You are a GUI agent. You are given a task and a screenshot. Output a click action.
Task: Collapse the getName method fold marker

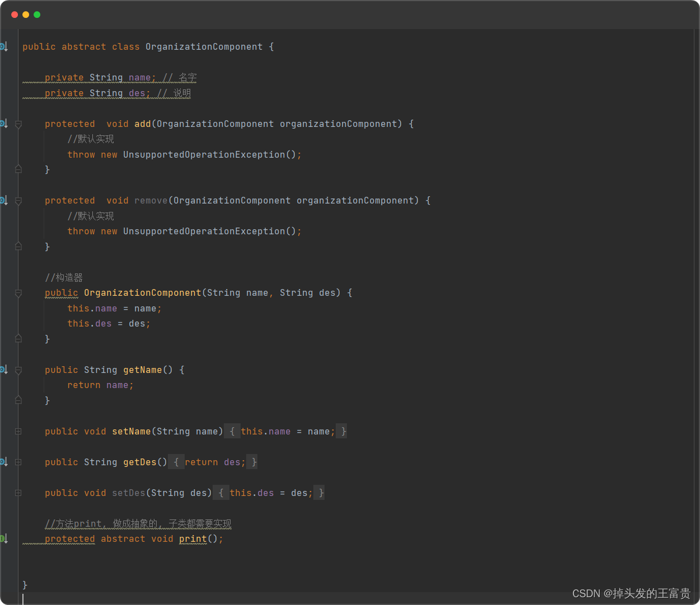[18, 370]
